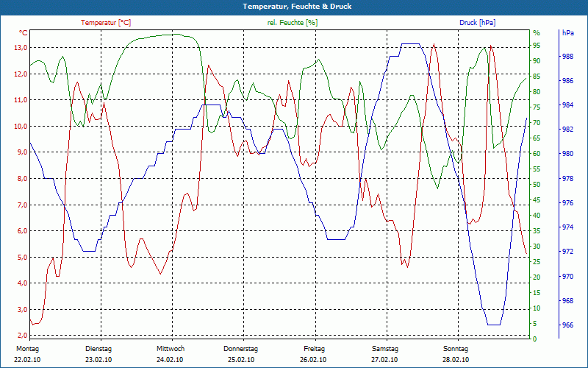Click the '968' pressure axis value
The width and height of the screenshot is (588, 368).
pyautogui.click(x=568, y=301)
